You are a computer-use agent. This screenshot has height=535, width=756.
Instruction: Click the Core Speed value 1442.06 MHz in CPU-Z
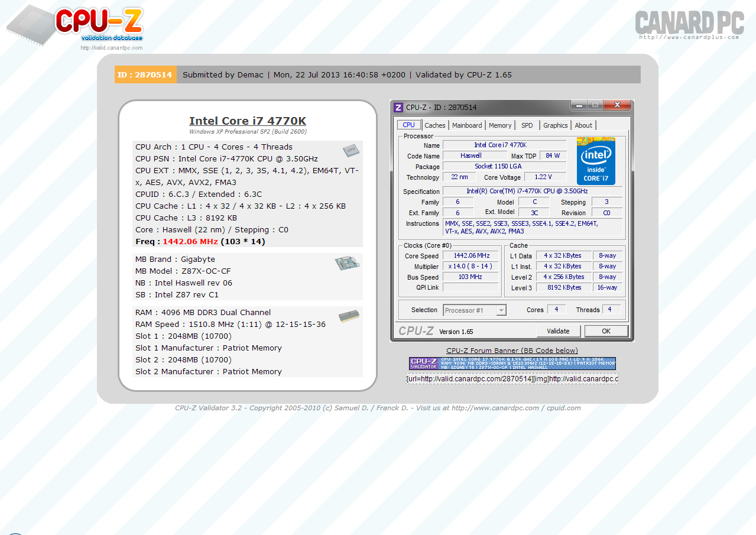[x=471, y=256]
